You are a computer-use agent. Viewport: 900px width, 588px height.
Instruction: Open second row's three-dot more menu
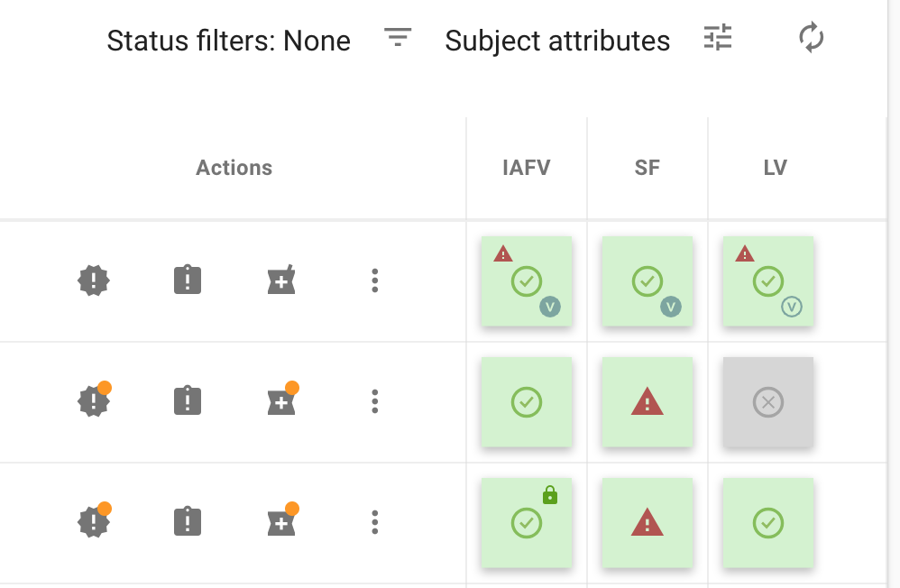(x=375, y=401)
